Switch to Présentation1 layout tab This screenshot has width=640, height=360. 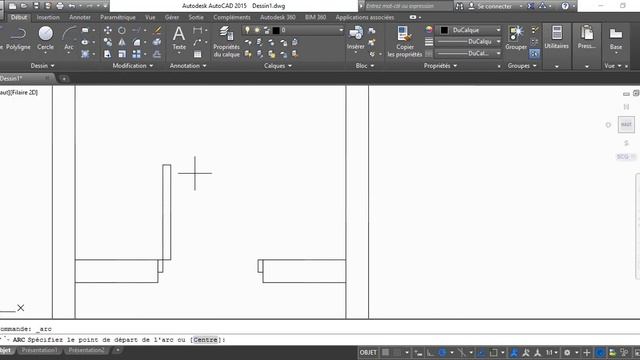pos(39,350)
